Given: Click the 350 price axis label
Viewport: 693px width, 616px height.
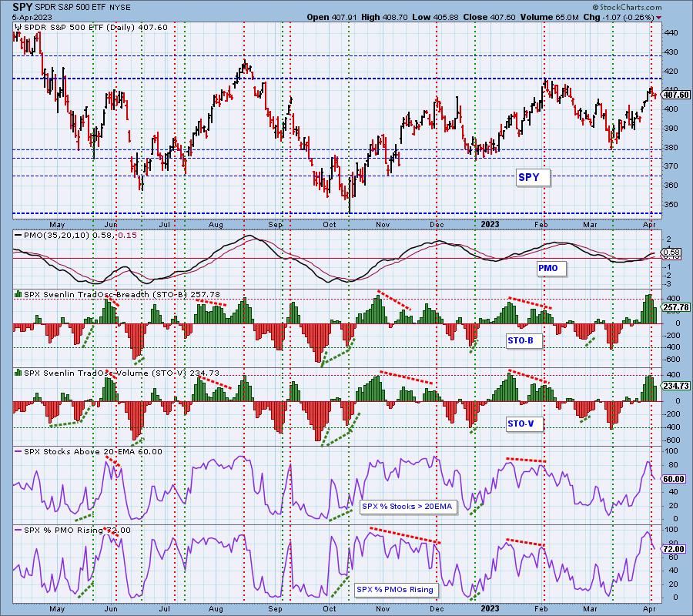Looking at the screenshot, I should click(671, 205).
